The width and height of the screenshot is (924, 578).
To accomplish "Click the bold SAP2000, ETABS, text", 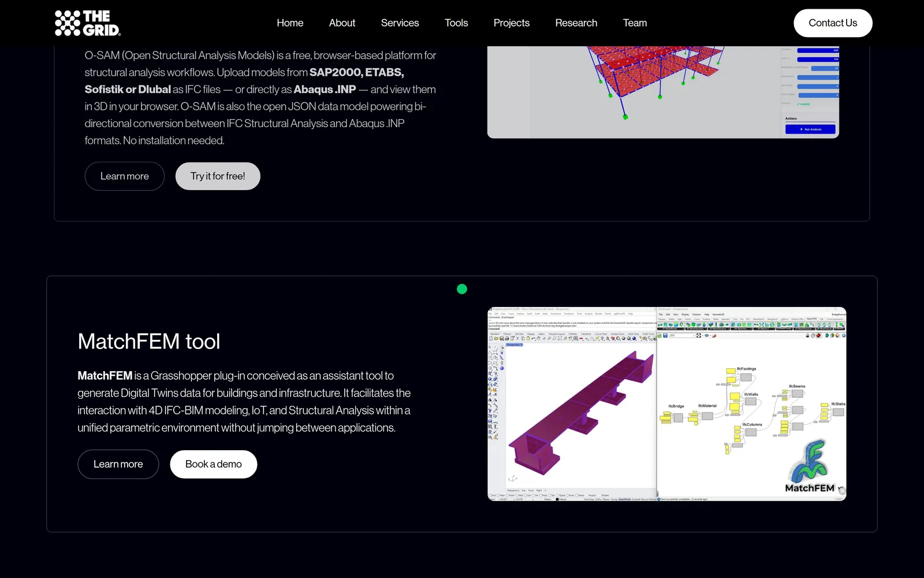I will 357,72.
